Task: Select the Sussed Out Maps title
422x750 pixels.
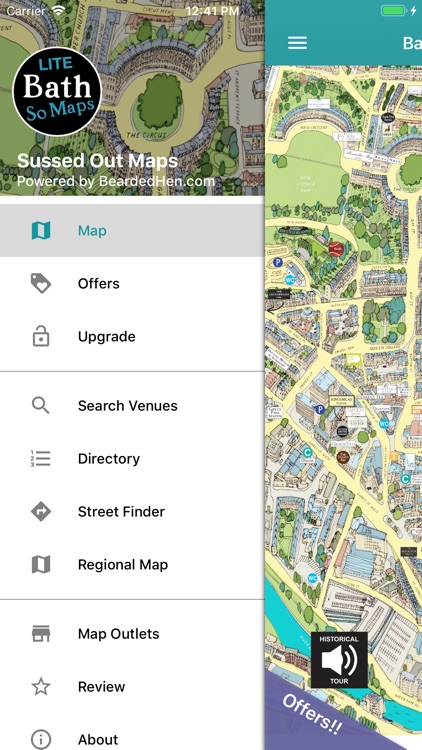Action: pos(98,161)
